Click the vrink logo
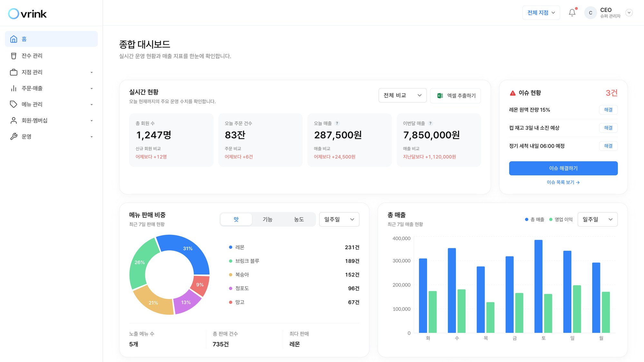 [27, 14]
